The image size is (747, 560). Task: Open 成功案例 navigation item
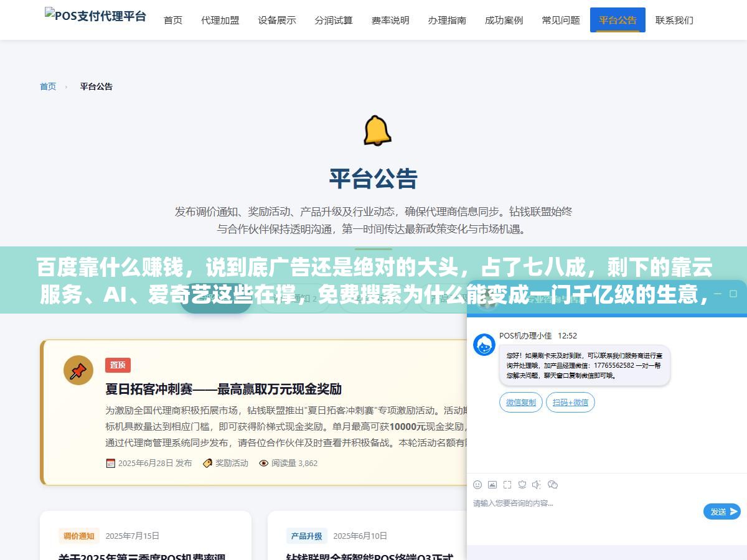point(504,20)
